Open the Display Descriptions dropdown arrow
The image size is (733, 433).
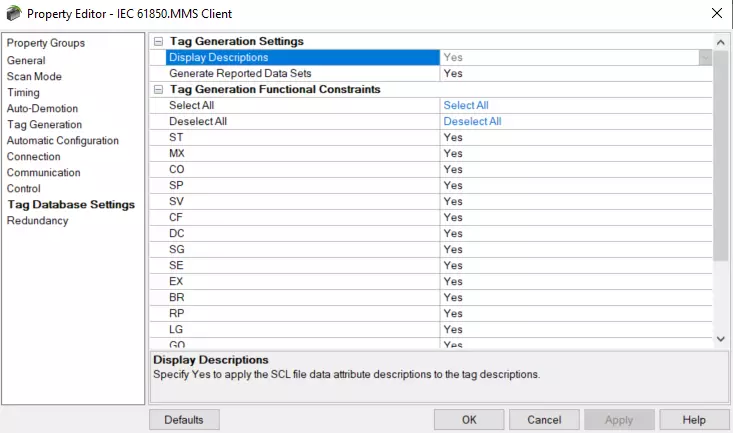pyautogui.click(x=705, y=58)
